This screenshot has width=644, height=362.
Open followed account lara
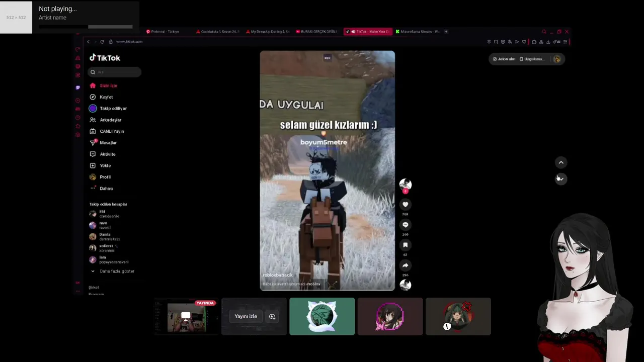pos(109,259)
